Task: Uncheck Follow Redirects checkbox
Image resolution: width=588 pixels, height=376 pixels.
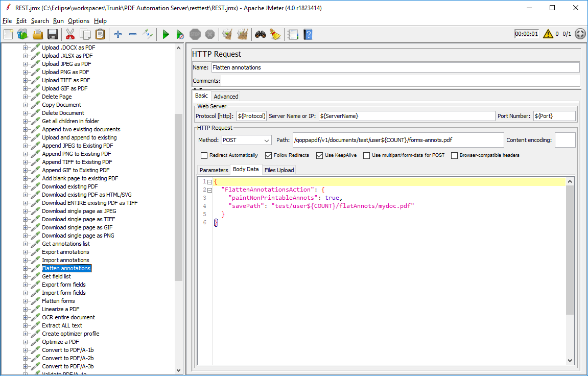Action: (x=268, y=155)
